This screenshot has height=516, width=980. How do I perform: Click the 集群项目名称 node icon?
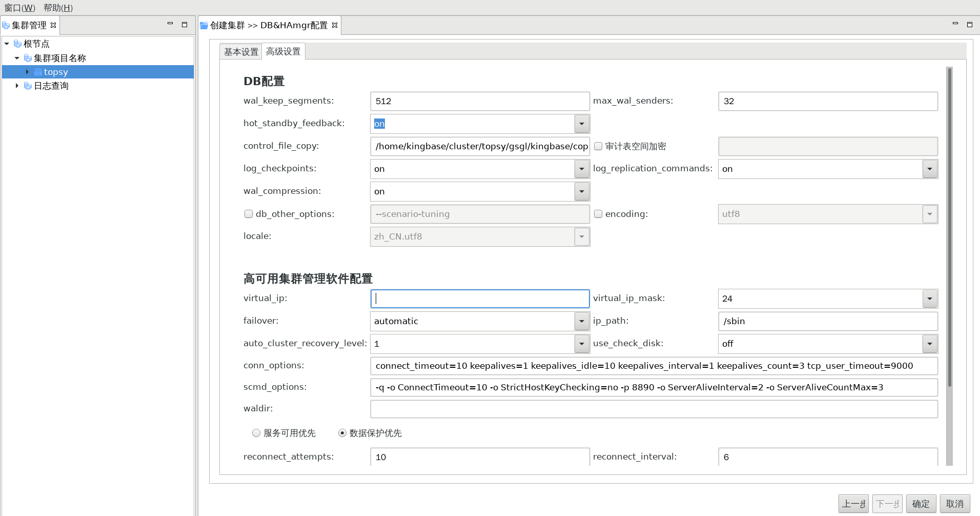tap(28, 58)
